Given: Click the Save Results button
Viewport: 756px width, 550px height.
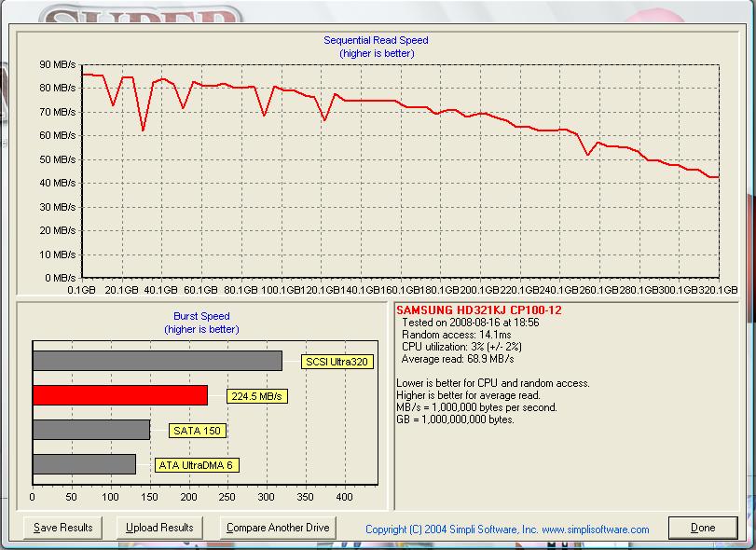Looking at the screenshot, I should (63, 528).
